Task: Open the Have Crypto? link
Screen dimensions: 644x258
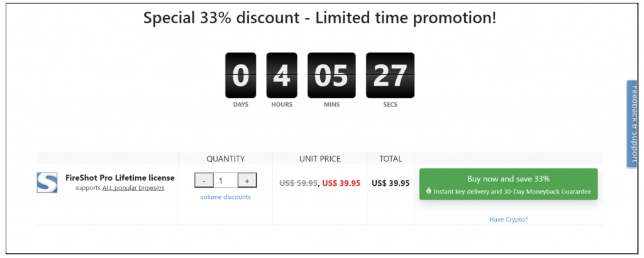Action: [x=508, y=219]
